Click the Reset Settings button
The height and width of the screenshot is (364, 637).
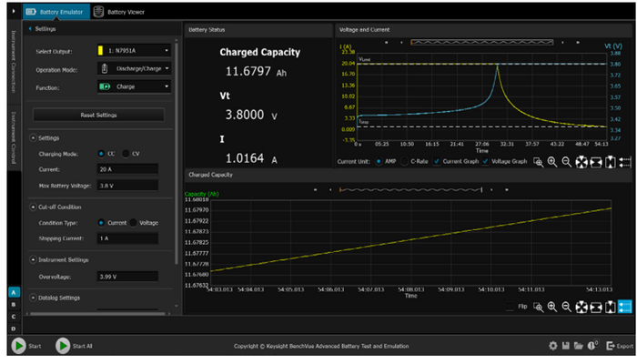pos(98,116)
